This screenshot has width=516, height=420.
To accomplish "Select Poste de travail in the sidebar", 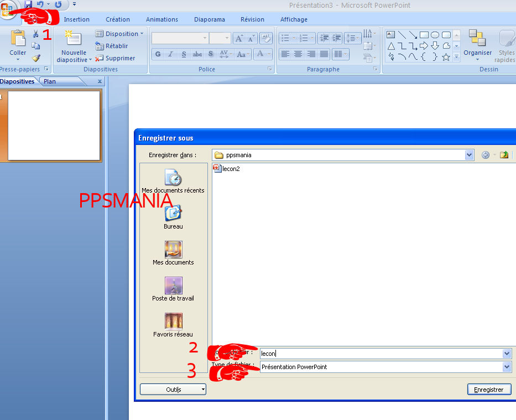I will pos(173,286).
